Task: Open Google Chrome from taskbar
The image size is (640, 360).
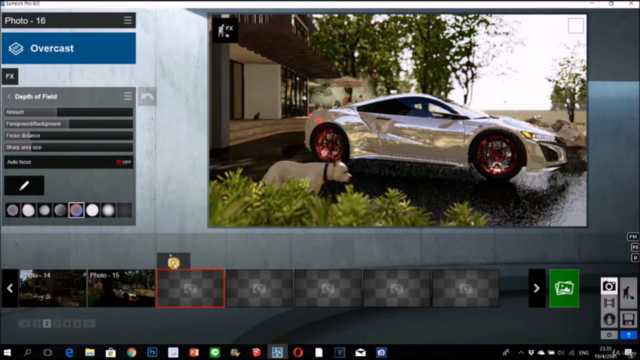Action: click(x=131, y=352)
